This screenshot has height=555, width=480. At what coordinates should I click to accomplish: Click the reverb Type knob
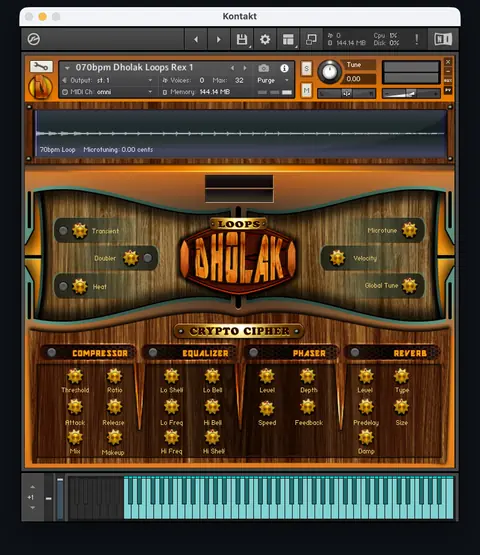tap(401, 376)
